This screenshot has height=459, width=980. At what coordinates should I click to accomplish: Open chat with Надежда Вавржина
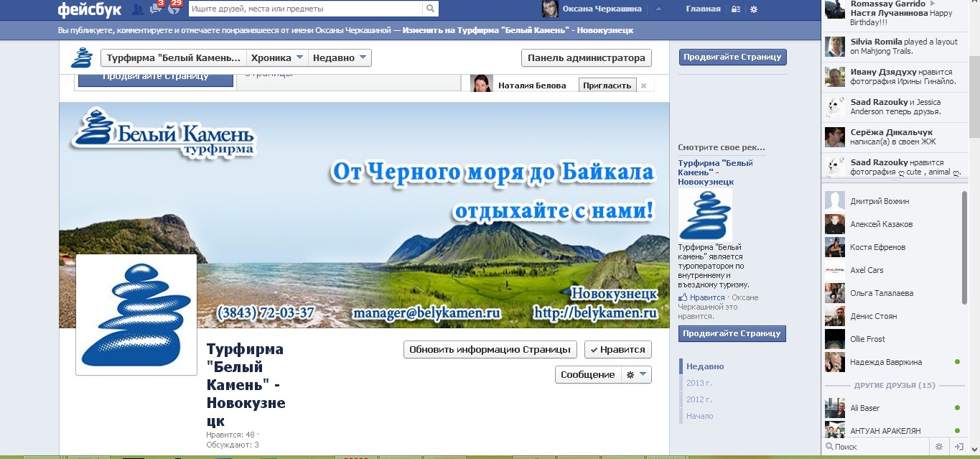894,362
